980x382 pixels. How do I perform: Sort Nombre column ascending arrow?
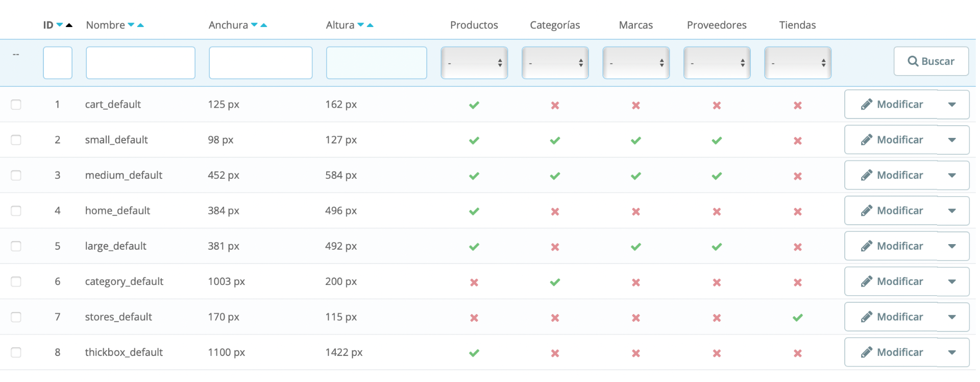141,25
